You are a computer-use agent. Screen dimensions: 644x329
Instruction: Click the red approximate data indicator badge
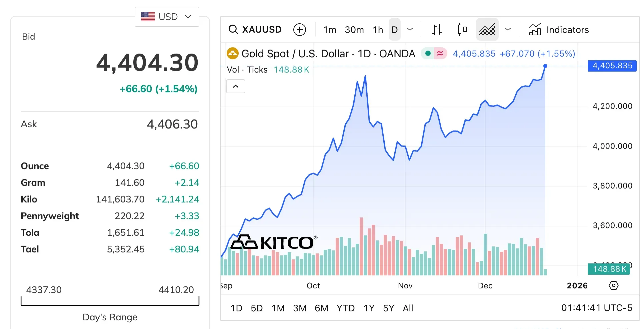coord(440,53)
